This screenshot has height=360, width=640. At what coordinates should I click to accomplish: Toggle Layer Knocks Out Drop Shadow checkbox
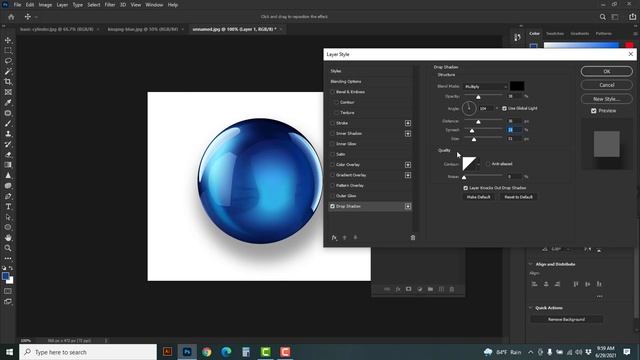[x=465, y=188]
